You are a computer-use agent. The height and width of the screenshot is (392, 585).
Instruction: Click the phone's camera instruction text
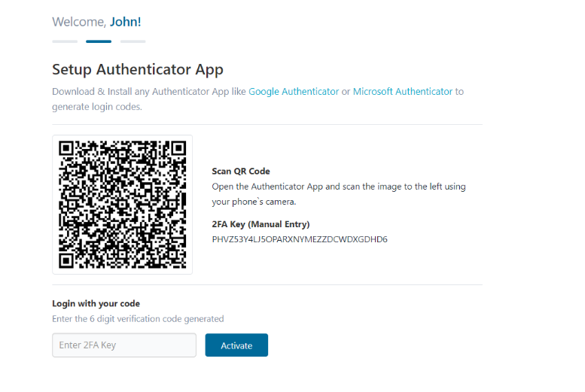[254, 202]
